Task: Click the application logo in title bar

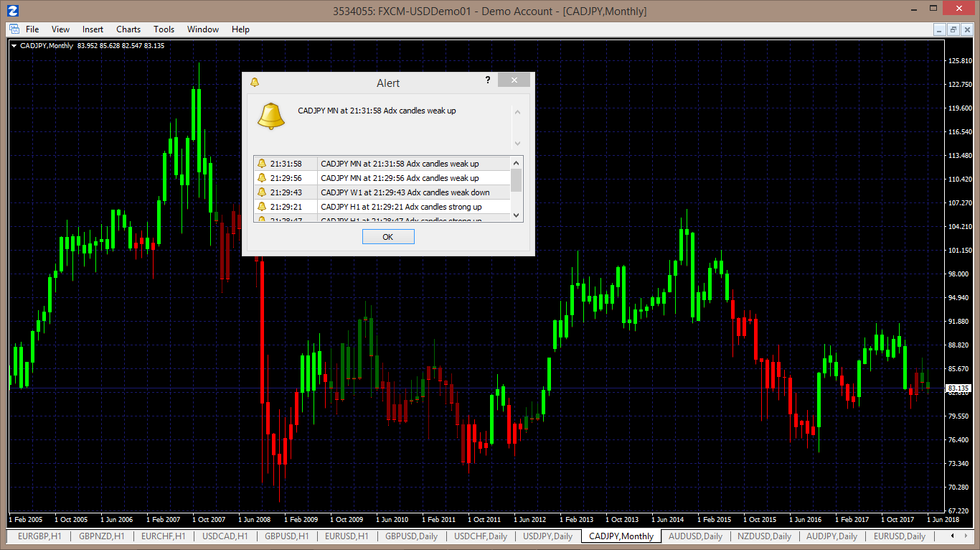Action: pyautogui.click(x=12, y=11)
